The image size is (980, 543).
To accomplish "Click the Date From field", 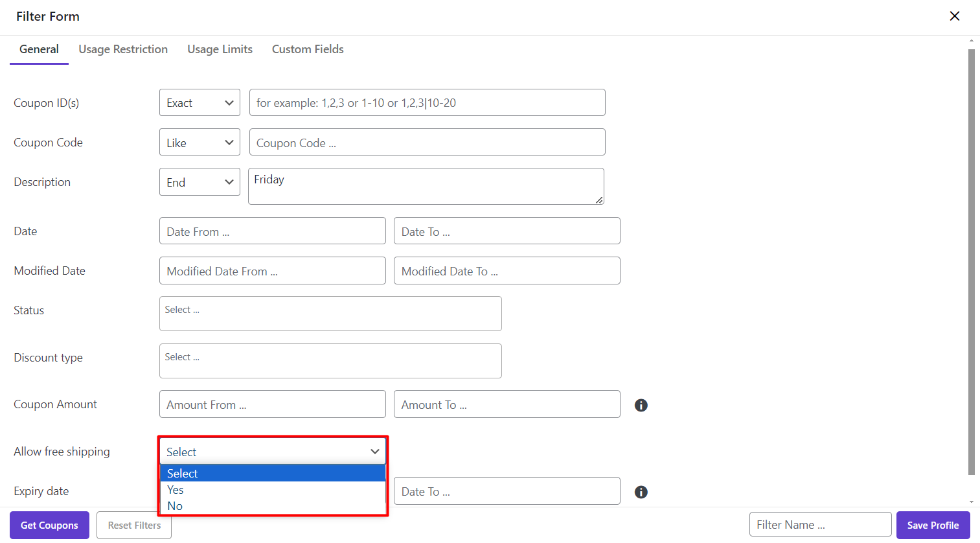I will point(272,231).
